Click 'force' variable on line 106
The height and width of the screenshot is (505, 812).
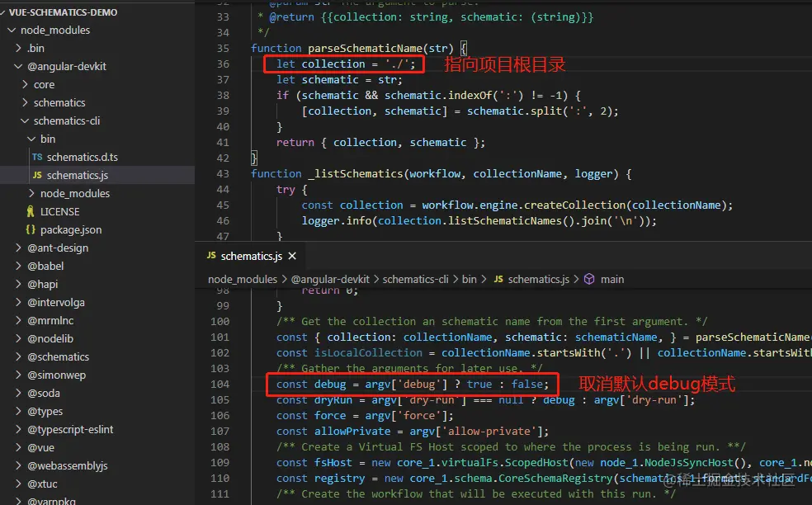coord(330,415)
